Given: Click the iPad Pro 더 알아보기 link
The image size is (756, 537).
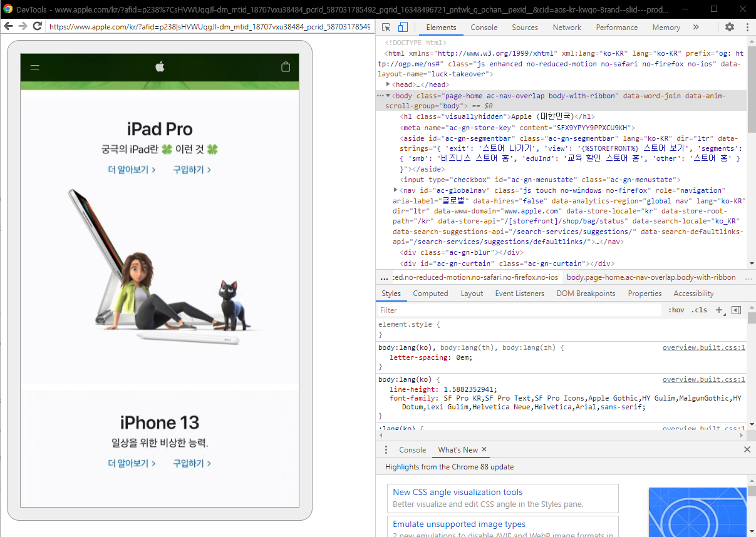Looking at the screenshot, I should pyautogui.click(x=132, y=170).
